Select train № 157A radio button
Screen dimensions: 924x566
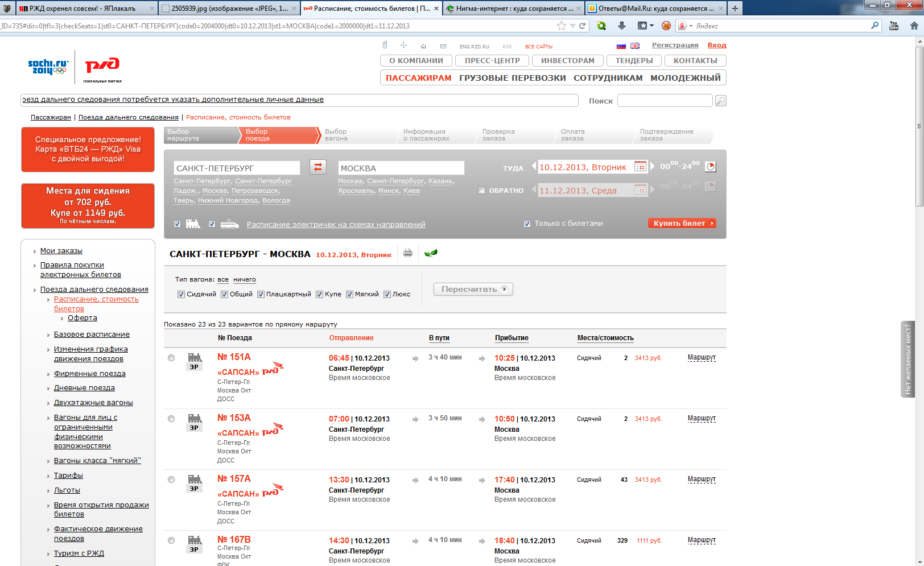coord(171,480)
